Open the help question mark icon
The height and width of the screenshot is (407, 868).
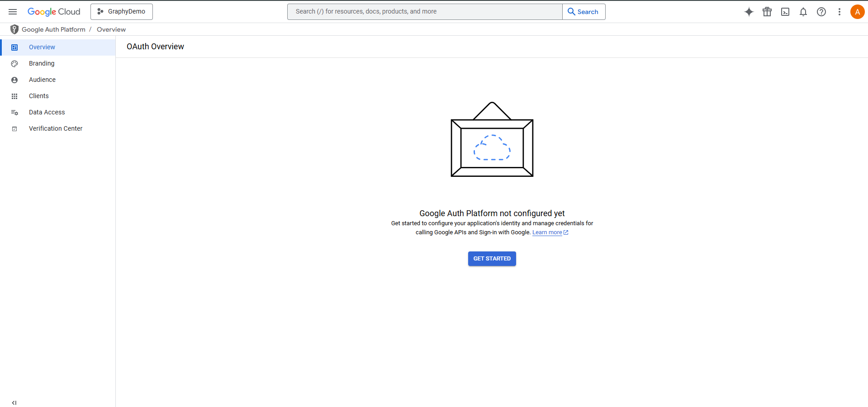821,12
